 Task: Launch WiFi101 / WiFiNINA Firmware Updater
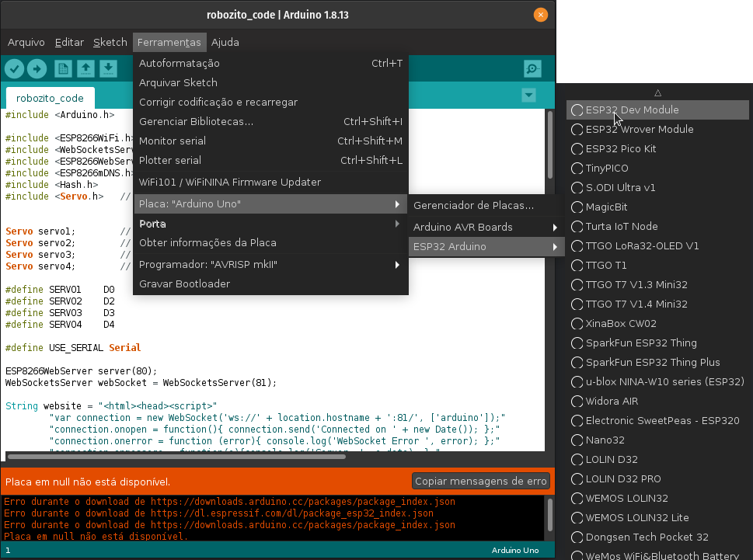[270, 183]
